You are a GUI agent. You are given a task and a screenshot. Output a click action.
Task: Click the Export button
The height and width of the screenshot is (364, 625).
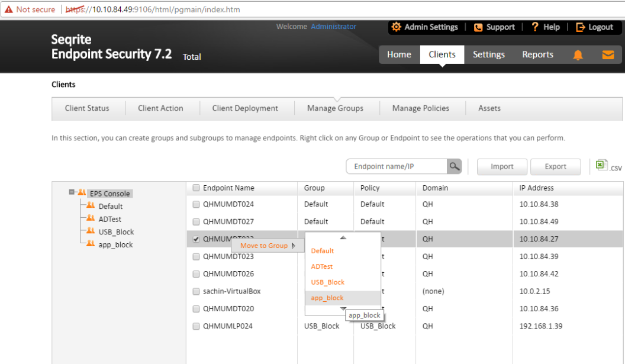[555, 166]
